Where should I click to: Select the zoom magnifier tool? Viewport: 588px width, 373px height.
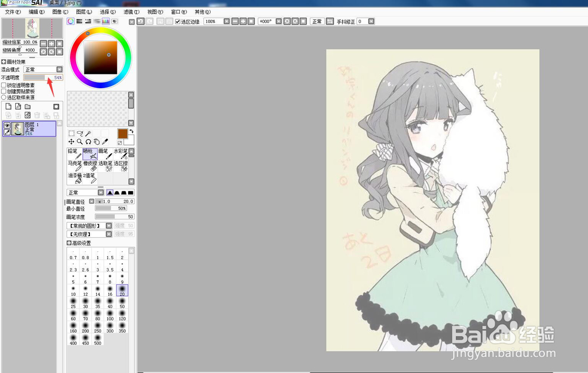click(80, 142)
